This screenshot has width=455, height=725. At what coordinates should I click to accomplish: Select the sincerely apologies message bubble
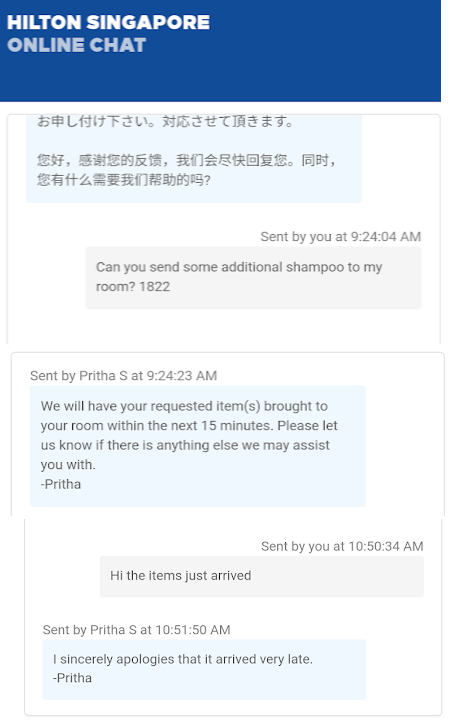click(204, 669)
